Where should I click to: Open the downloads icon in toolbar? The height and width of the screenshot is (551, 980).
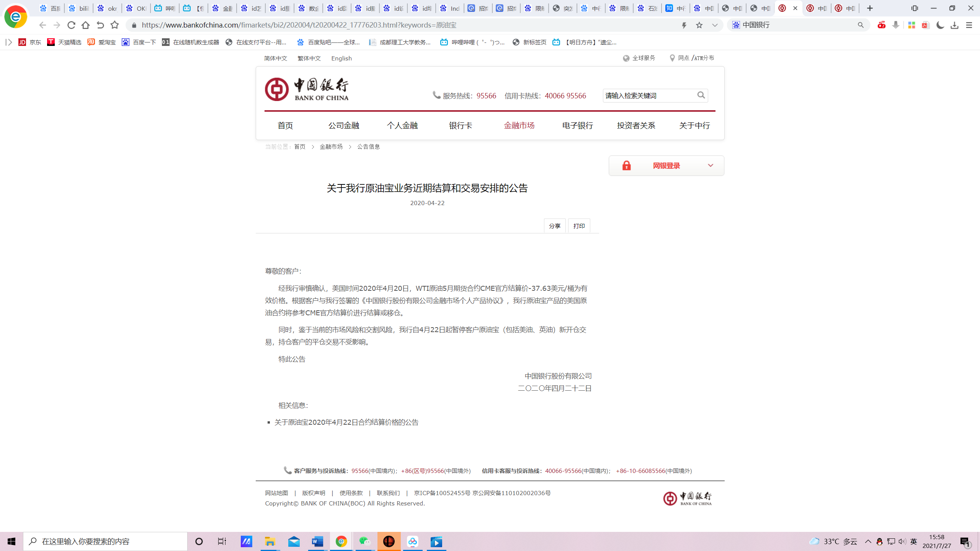click(x=954, y=25)
